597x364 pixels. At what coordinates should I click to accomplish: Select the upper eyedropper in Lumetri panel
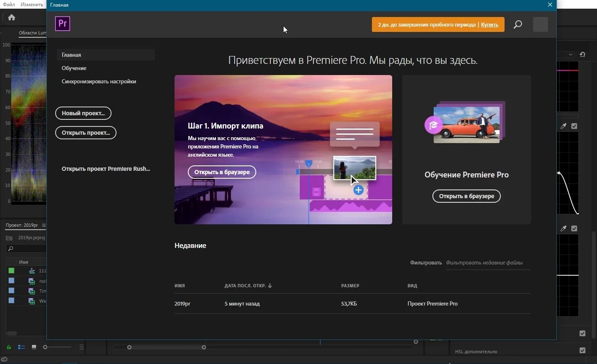pyautogui.click(x=564, y=126)
